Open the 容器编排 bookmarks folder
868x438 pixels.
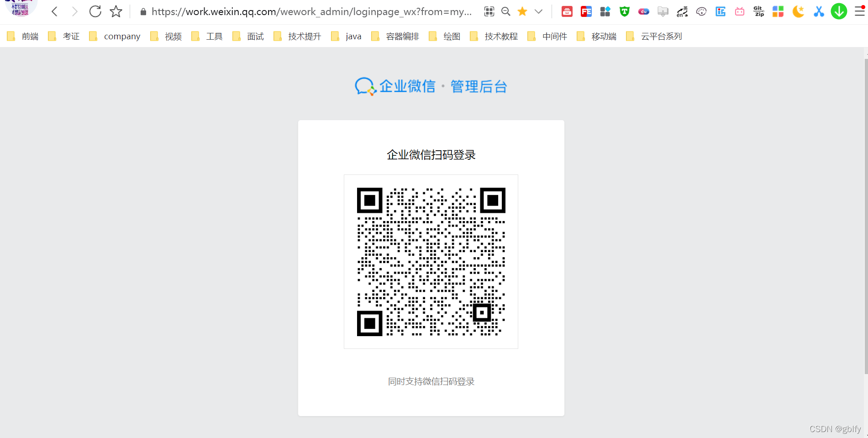[x=395, y=37]
